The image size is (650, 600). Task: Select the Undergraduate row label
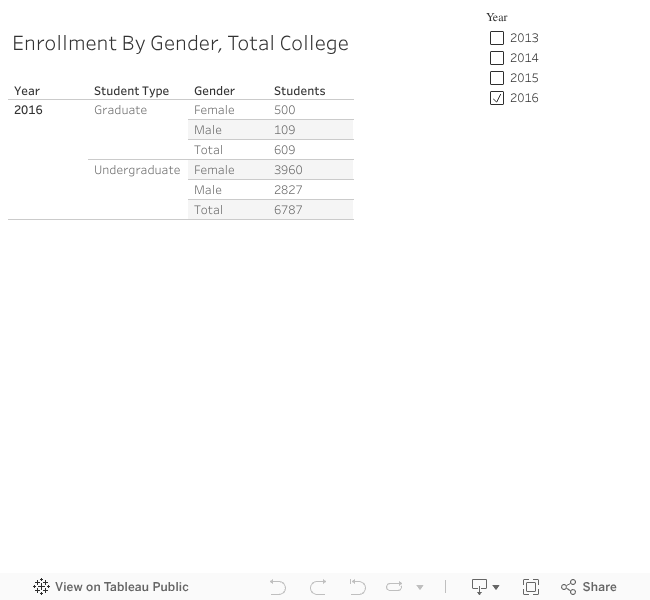pos(137,170)
